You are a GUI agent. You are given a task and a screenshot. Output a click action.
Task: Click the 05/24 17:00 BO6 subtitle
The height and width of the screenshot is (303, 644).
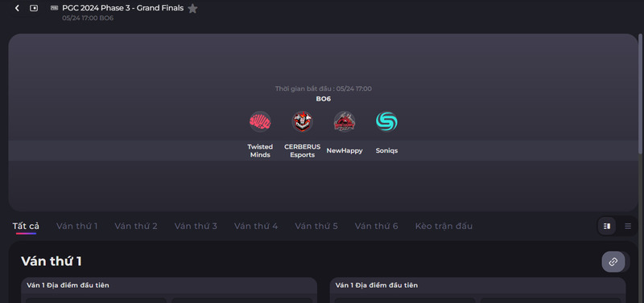88,18
